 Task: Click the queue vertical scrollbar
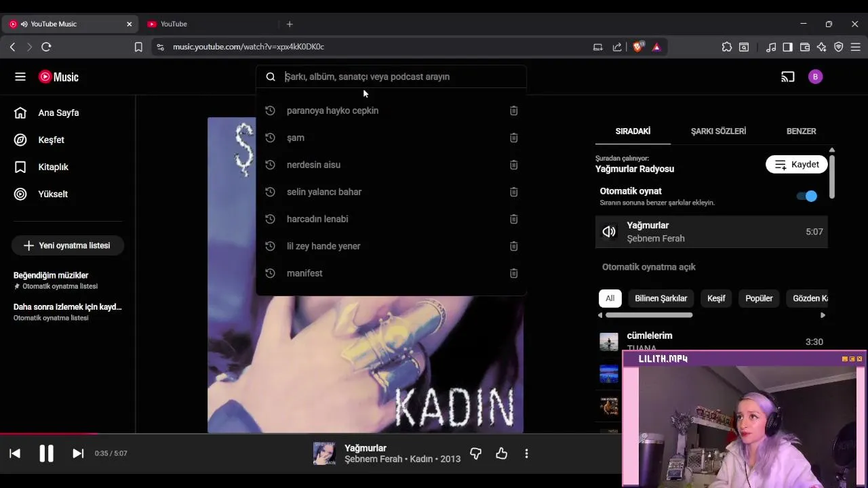(831, 176)
